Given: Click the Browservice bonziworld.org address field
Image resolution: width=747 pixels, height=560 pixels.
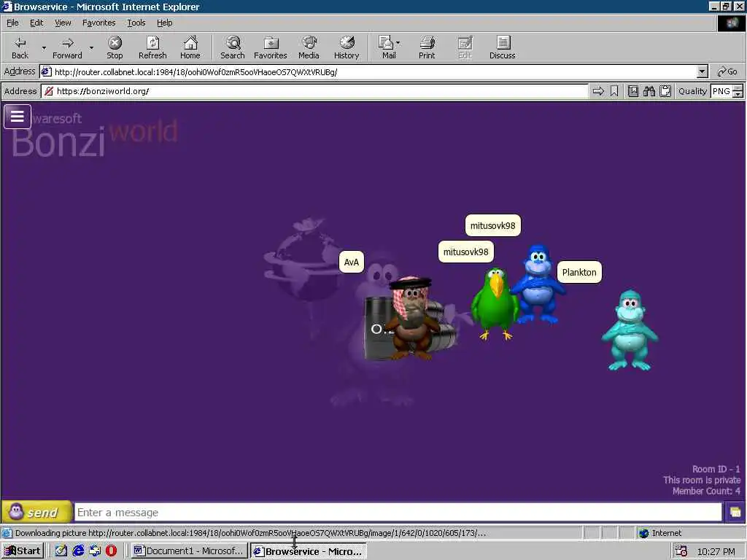Looking at the screenshot, I should (x=314, y=91).
